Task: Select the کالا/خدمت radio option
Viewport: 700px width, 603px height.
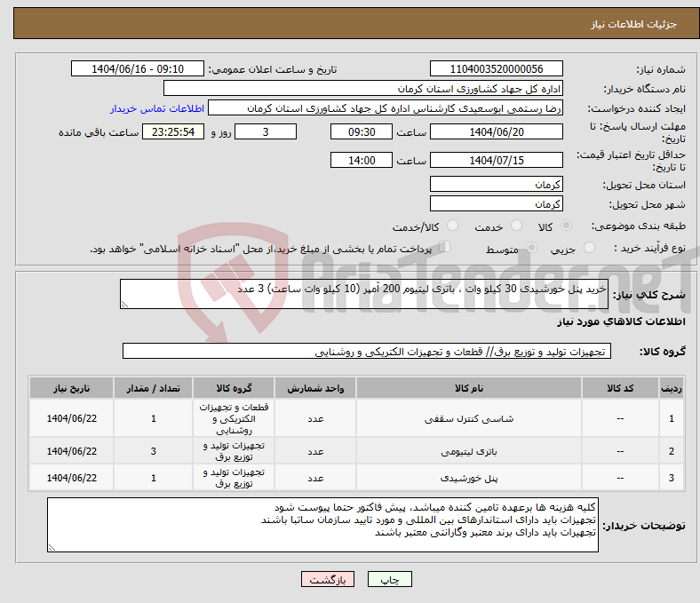Action: point(452,226)
